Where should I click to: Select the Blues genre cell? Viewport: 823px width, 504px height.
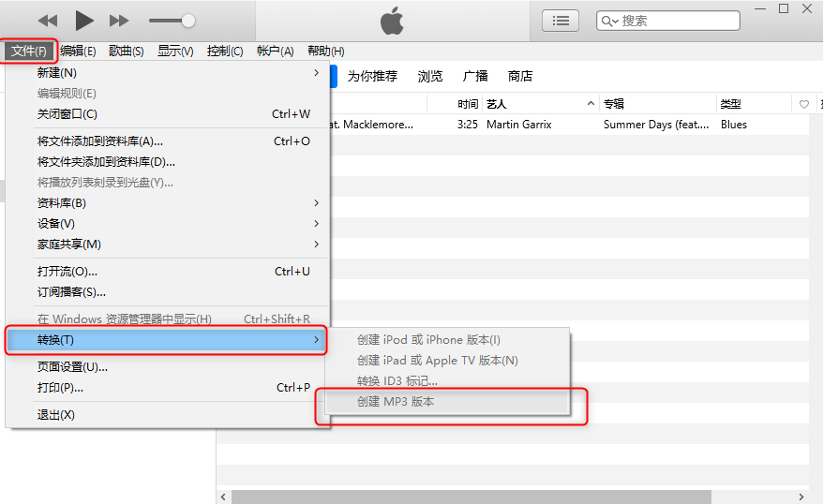point(734,125)
